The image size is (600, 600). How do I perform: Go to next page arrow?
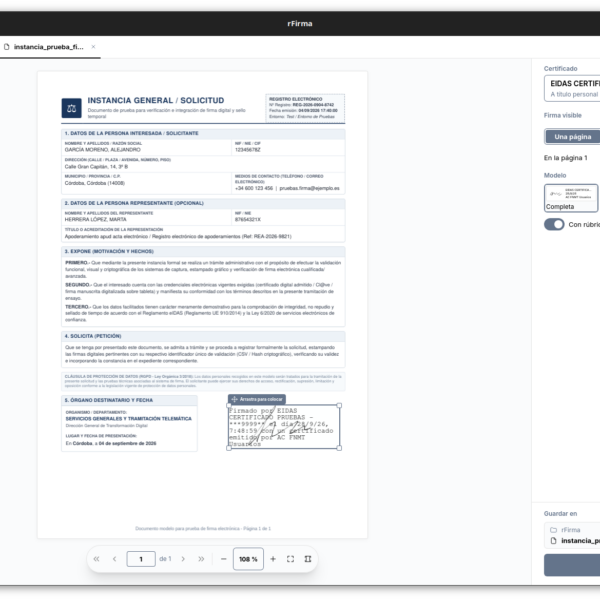pos(183,559)
